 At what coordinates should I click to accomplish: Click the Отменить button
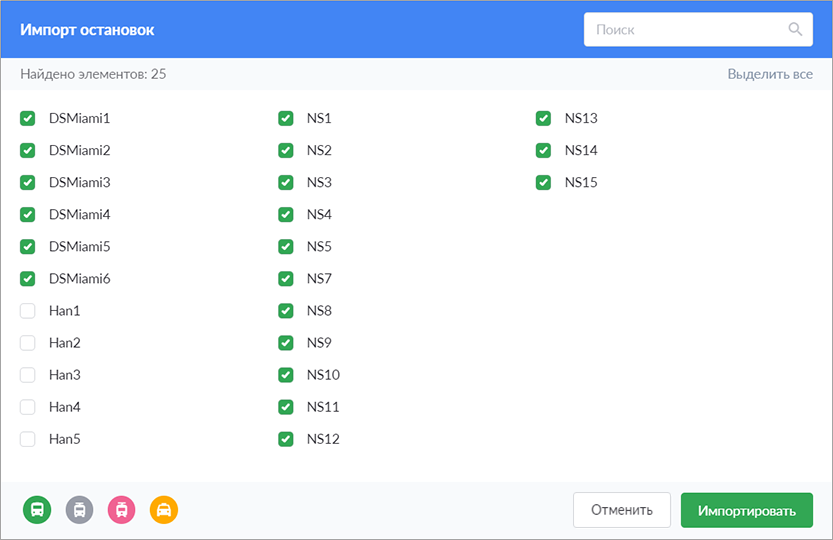coord(622,510)
